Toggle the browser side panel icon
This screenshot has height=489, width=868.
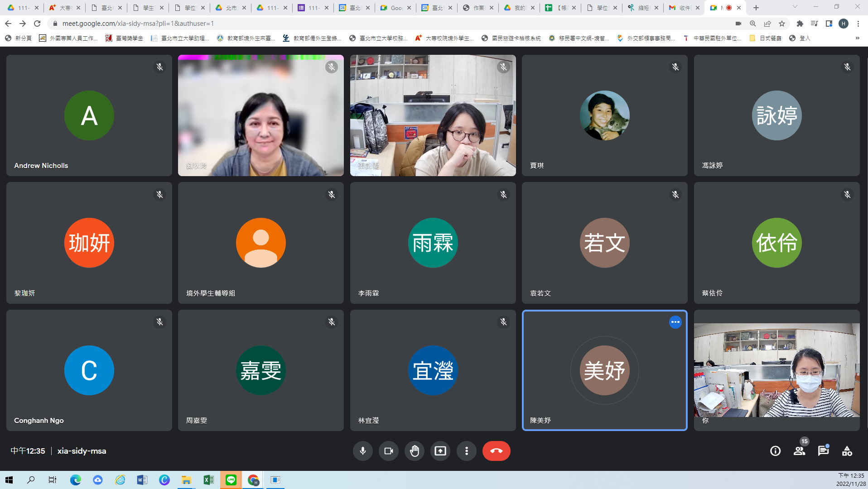point(829,24)
